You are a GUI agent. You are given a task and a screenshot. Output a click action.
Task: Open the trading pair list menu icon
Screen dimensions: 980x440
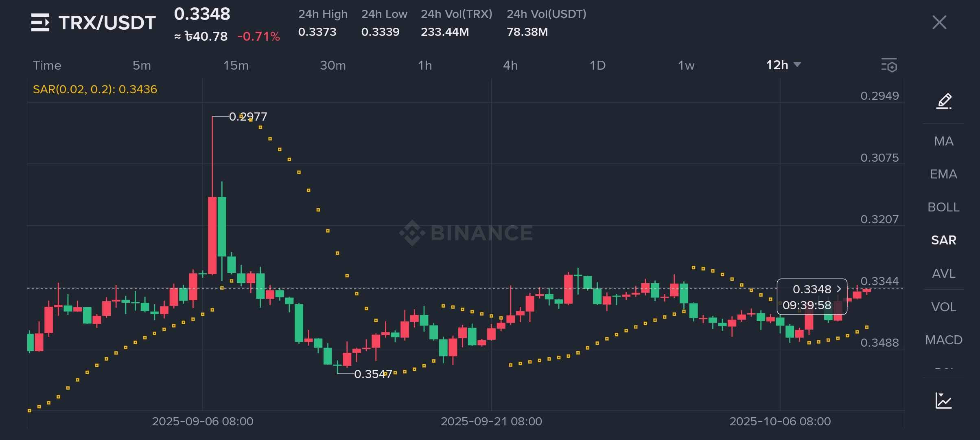pos(40,22)
